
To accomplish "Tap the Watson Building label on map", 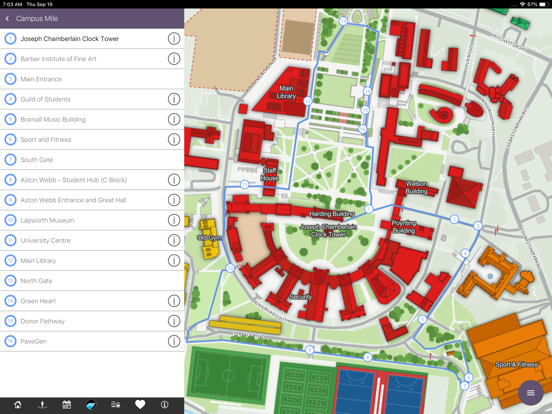I will 416,188.
